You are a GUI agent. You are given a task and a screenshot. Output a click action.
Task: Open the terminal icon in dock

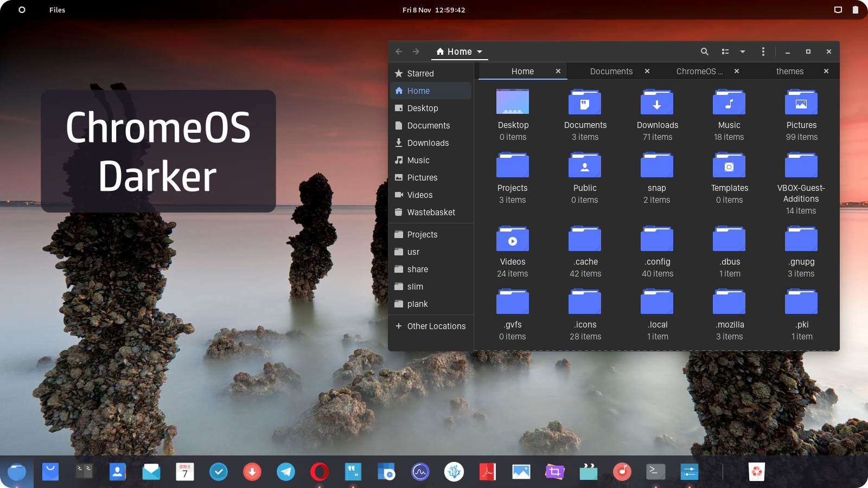656,472
